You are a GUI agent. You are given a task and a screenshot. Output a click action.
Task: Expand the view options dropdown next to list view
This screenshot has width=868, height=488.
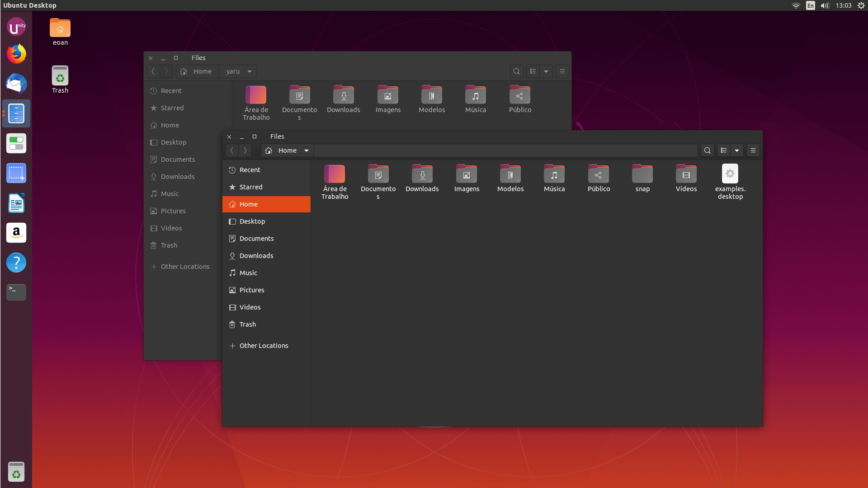(x=737, y=150)
